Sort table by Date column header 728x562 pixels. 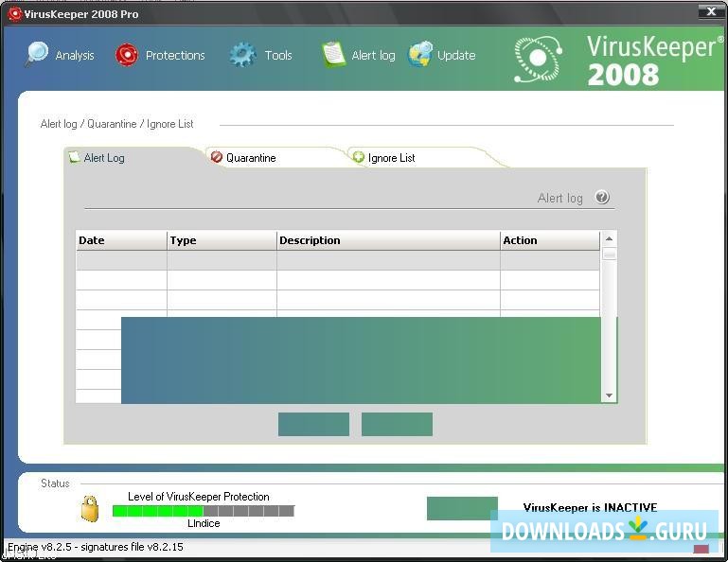[121, 240]
